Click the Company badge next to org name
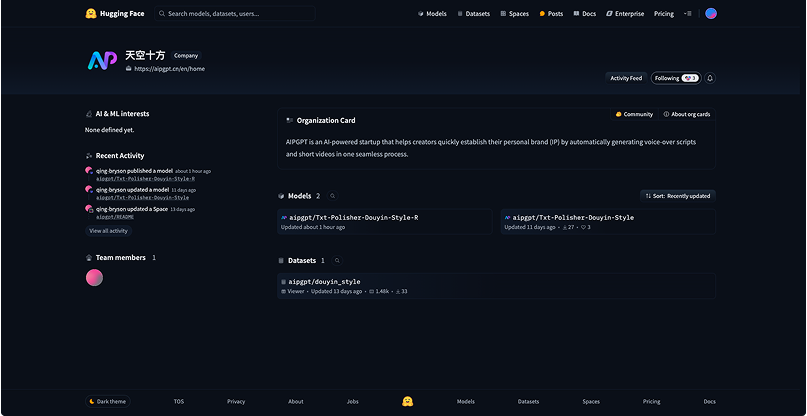The height and width of the screenshot is (416, 807). [186, 56]
